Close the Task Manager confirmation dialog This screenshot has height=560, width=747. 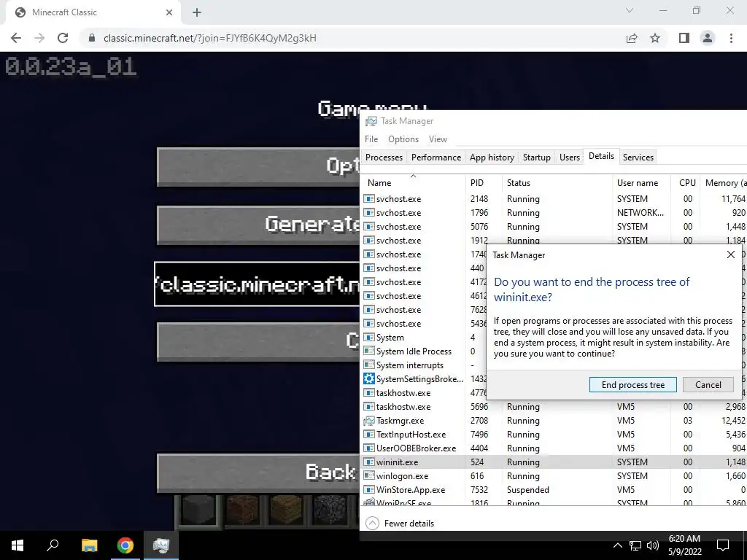(x=730, y=254)
